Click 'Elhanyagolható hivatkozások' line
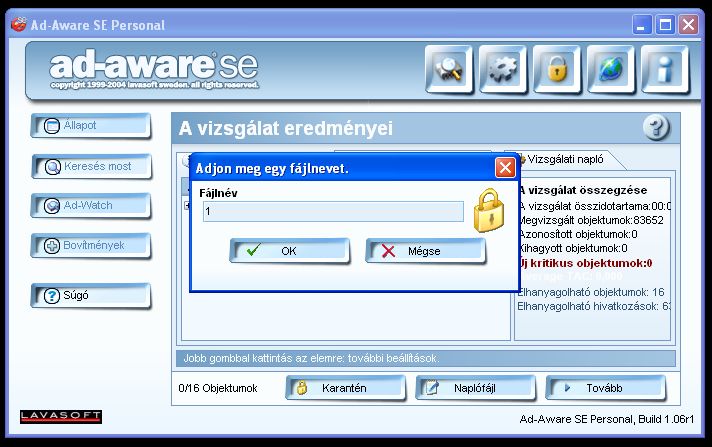 (x=593, y=306)
